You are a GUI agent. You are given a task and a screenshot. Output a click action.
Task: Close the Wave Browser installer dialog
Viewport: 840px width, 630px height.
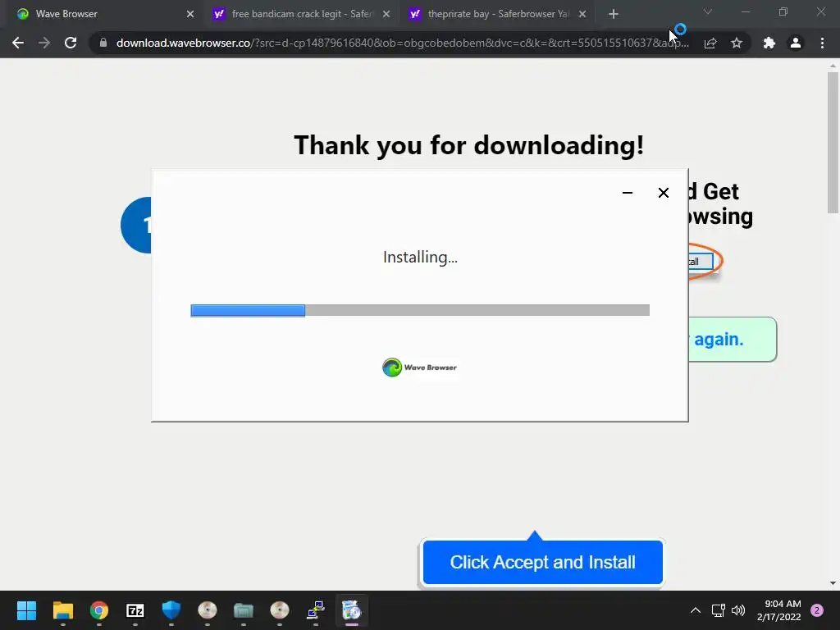point(663,193)
